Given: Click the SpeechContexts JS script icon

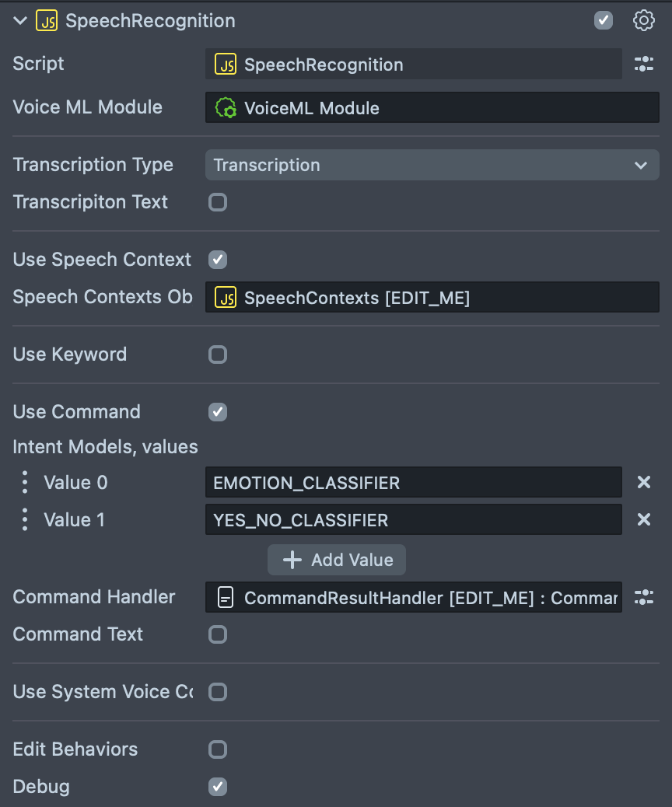Looking at the screenshot, I should tap(226, 298).
